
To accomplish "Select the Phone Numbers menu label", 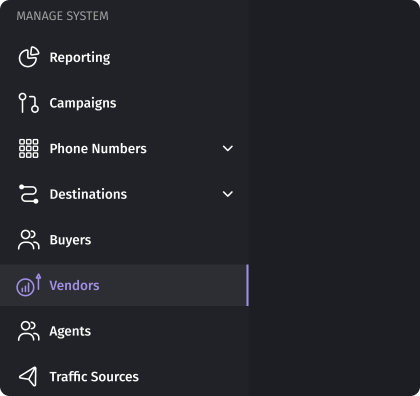I will tap(98, 149).
